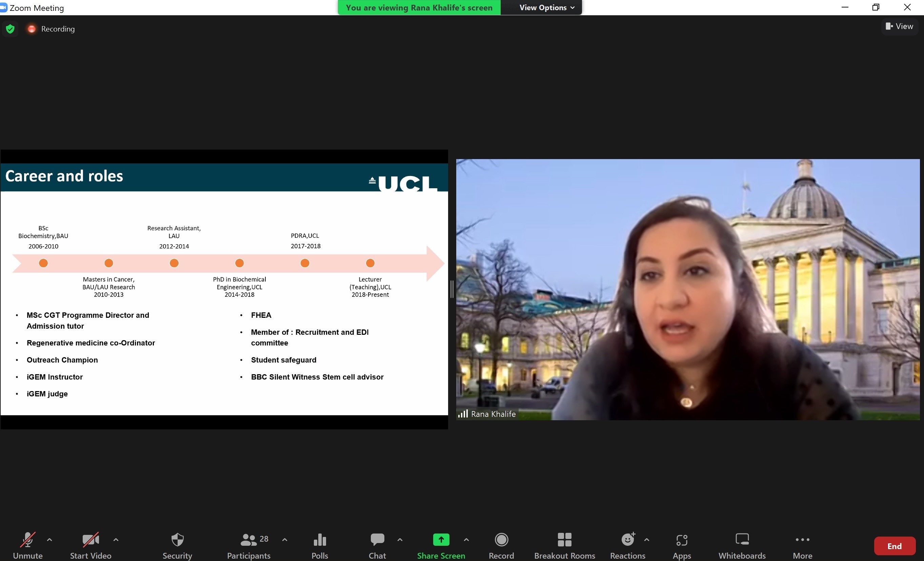This screenshot has width=924, height=561.
Task: Expand the arrow next to Reactions
Action: point(646,540)
